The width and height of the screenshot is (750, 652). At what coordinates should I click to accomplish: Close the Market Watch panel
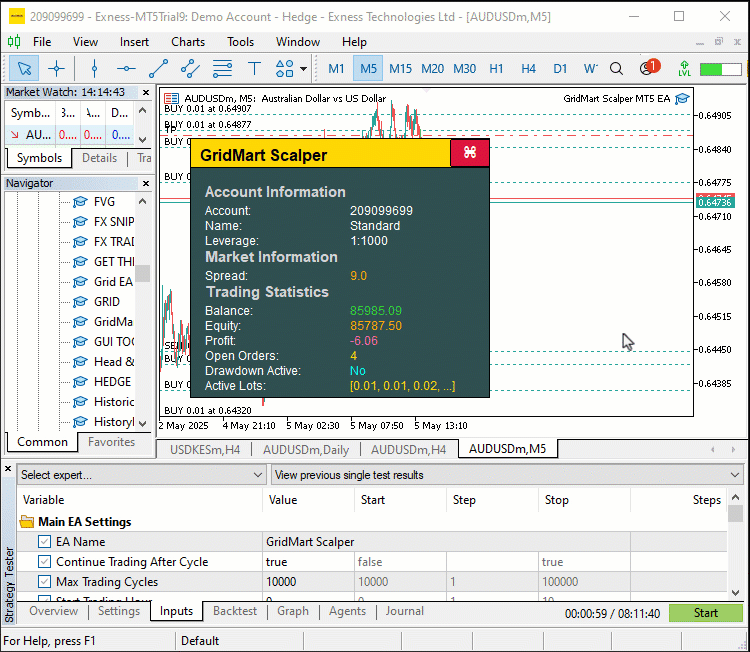pyautogui.click(x=146, y=92)
